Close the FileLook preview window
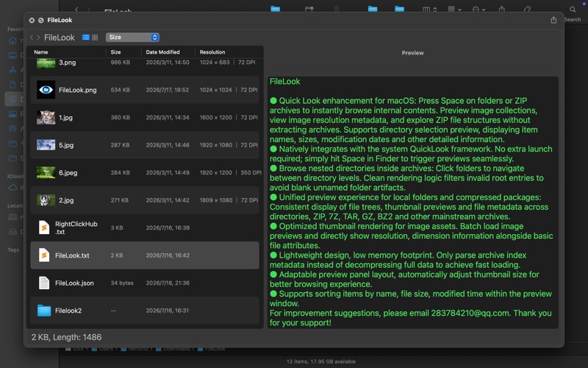Screen dimensions: 588x368 (x=32, y=21)
